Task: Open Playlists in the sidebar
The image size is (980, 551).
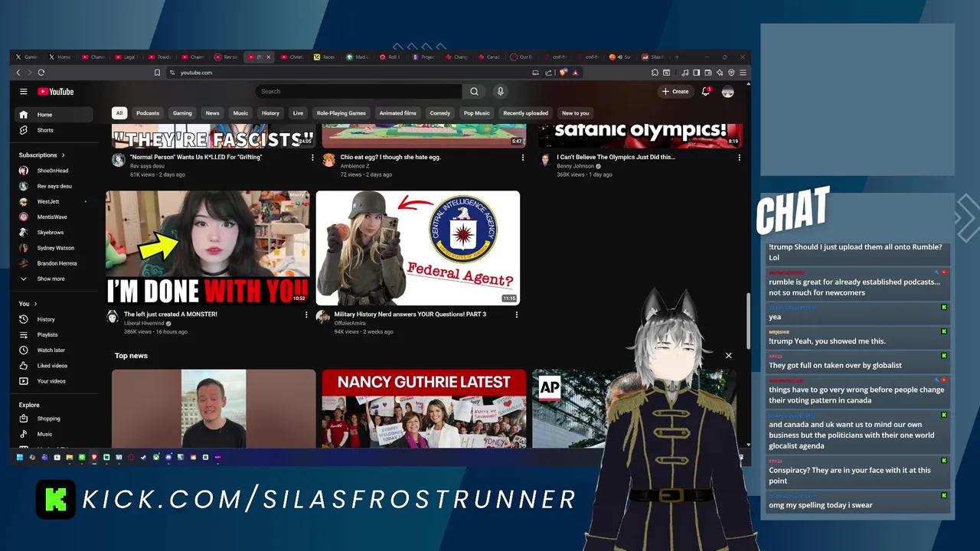Action: [x=54, y=334]
